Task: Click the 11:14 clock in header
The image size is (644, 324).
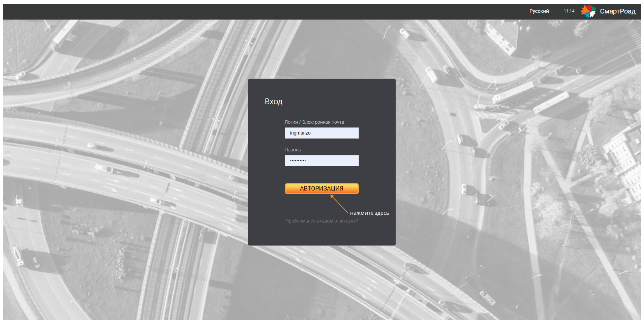Action: (x=569, y=11)
